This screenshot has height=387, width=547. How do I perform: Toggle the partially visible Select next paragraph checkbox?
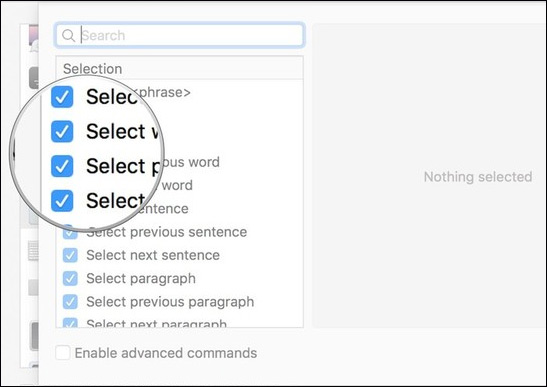pyautogui.click(x=70, y=323)
